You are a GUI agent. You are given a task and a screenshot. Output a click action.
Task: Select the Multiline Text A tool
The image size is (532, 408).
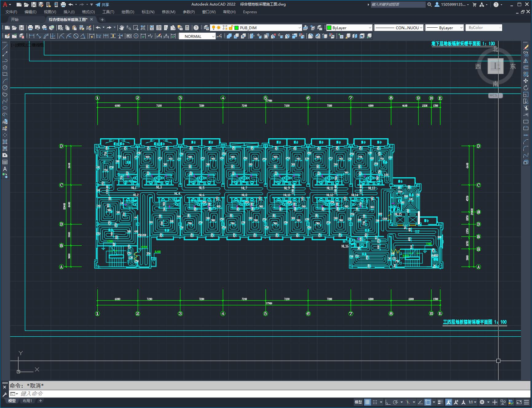[x=5, y=169]
